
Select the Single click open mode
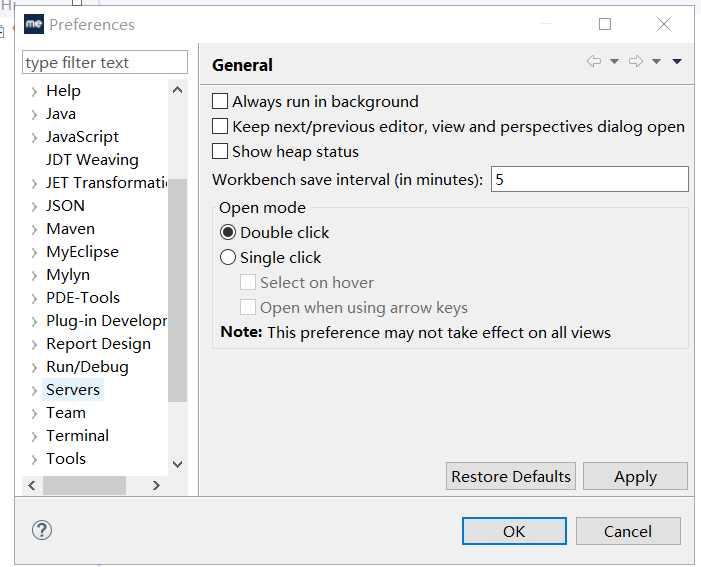click(228, 258)
